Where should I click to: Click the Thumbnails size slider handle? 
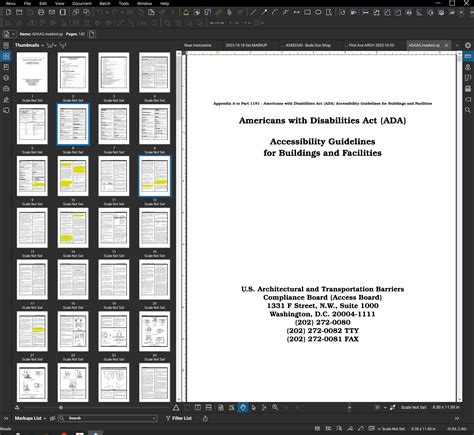point(61,407)
